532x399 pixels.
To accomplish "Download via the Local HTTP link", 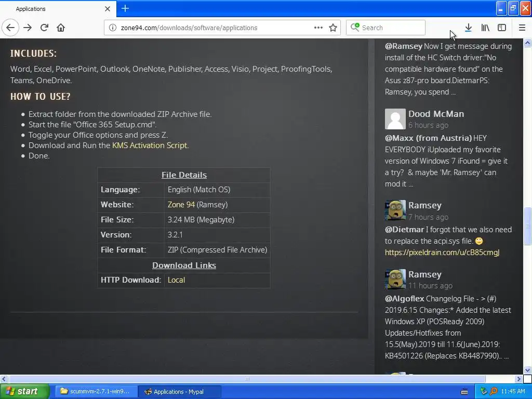I will point(177,280).
